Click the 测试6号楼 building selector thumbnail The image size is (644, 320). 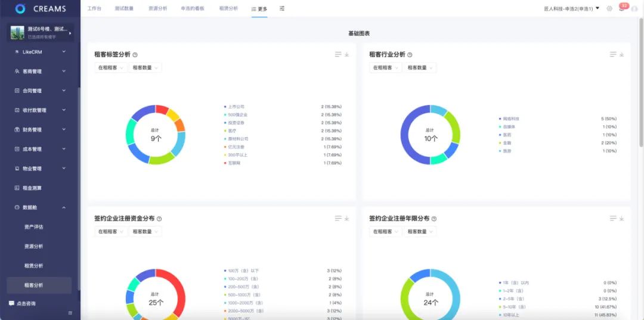click(x=17, y=32)
